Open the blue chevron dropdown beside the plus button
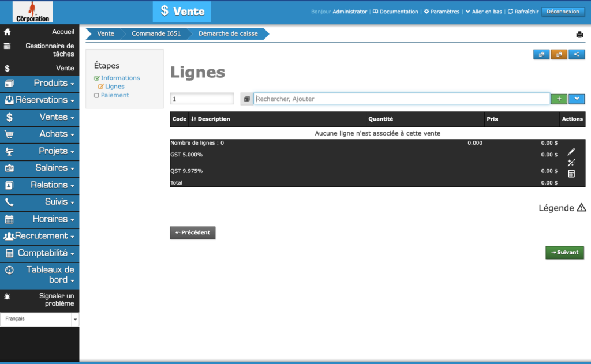The width and height of the screenshot is (591, 364). 577,98
